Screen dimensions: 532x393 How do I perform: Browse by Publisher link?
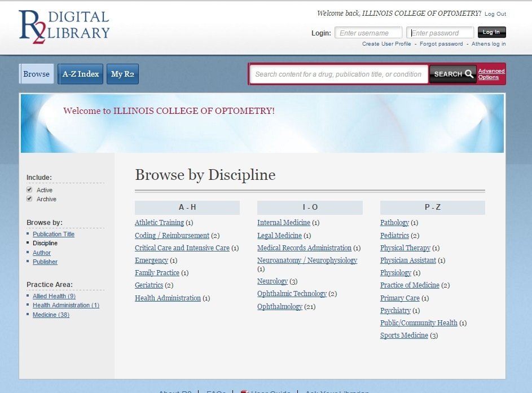[x=45, y=262]
